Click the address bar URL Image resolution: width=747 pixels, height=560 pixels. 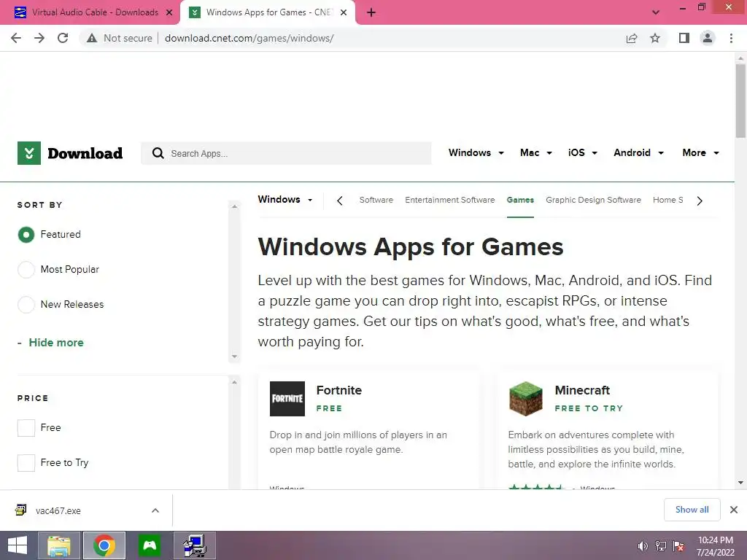pyautogui.click(x=249, y=38)
